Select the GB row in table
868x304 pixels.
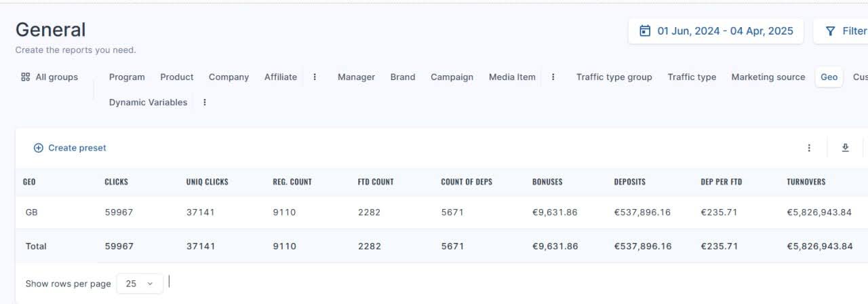point(441,212)
